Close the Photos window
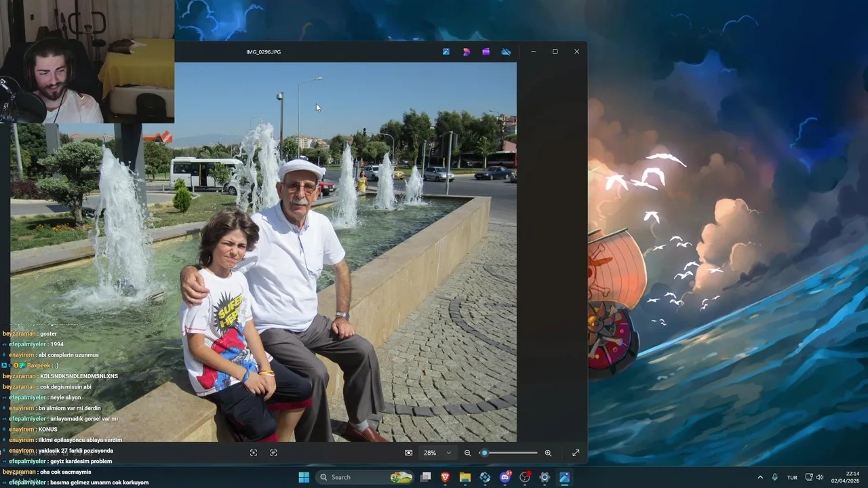This screenshot has width=868, height=488. pyautogui.click(x=576, y=52)
